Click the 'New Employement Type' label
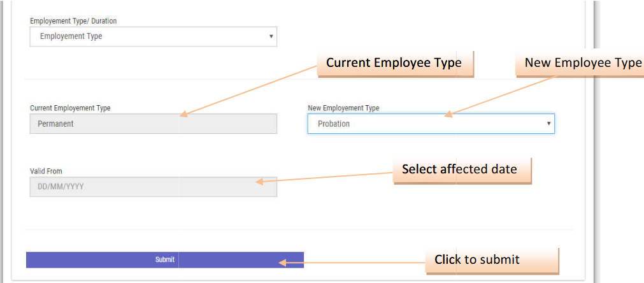 click(343, 108)
